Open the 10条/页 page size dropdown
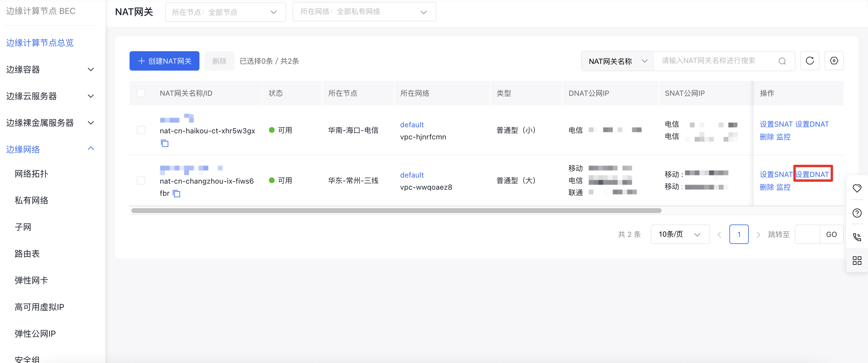This screenshot has height=363, width=868. (x=680, y=234)
